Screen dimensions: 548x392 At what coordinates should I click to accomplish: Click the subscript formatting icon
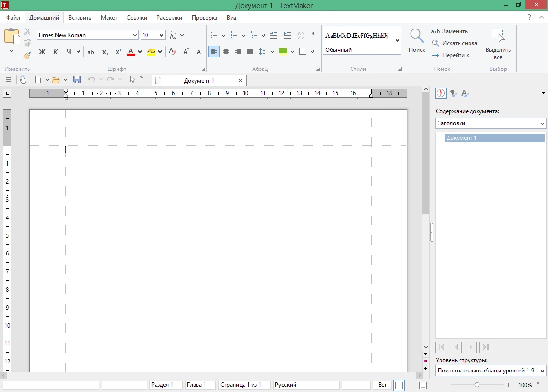click(105, 52)
